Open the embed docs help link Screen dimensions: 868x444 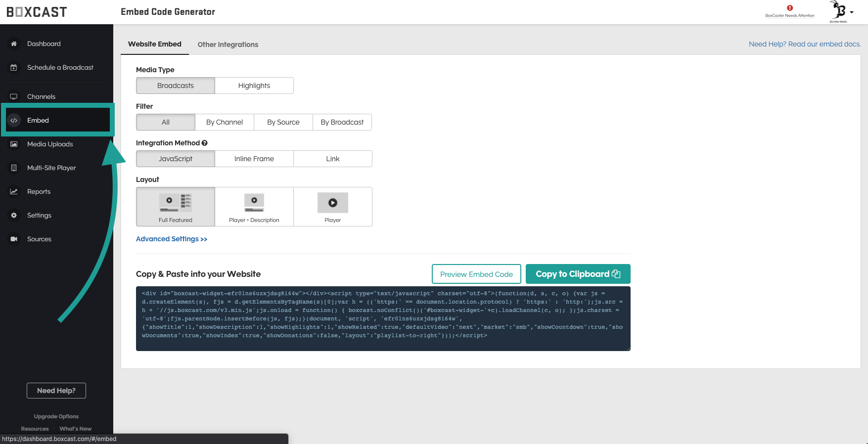(x=805, y=44)
